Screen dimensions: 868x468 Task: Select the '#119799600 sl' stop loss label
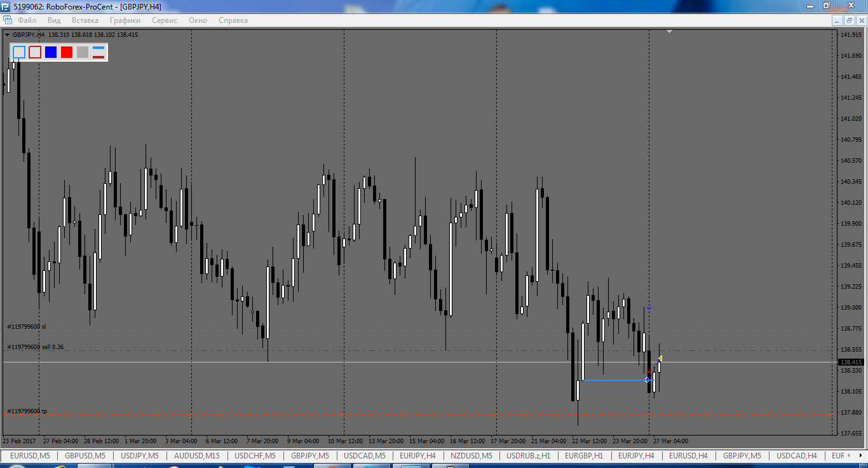point(27,326)
